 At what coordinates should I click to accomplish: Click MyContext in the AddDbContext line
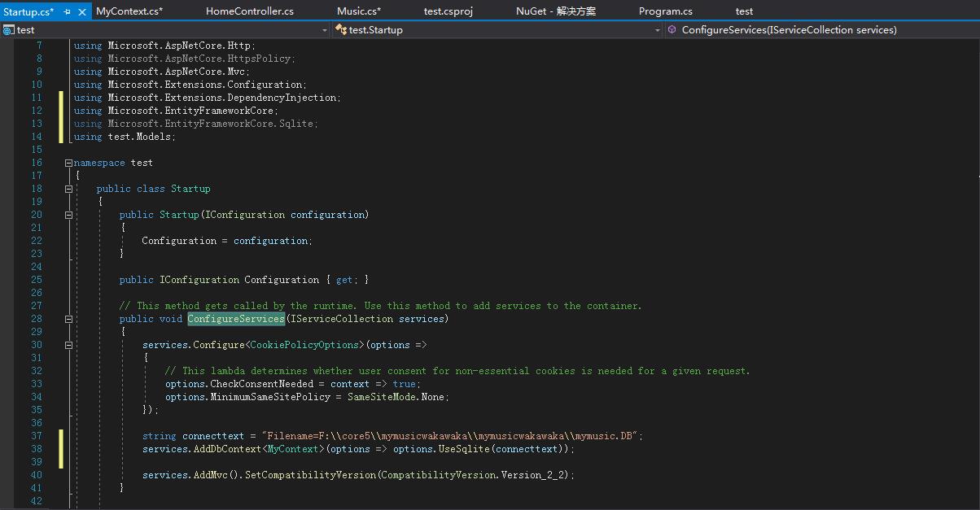pos(294,449)
